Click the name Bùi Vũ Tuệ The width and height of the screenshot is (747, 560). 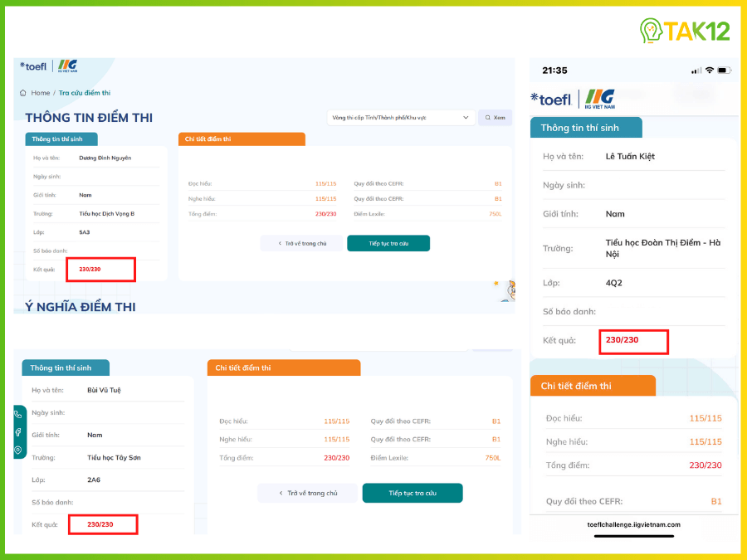(104, 390)
